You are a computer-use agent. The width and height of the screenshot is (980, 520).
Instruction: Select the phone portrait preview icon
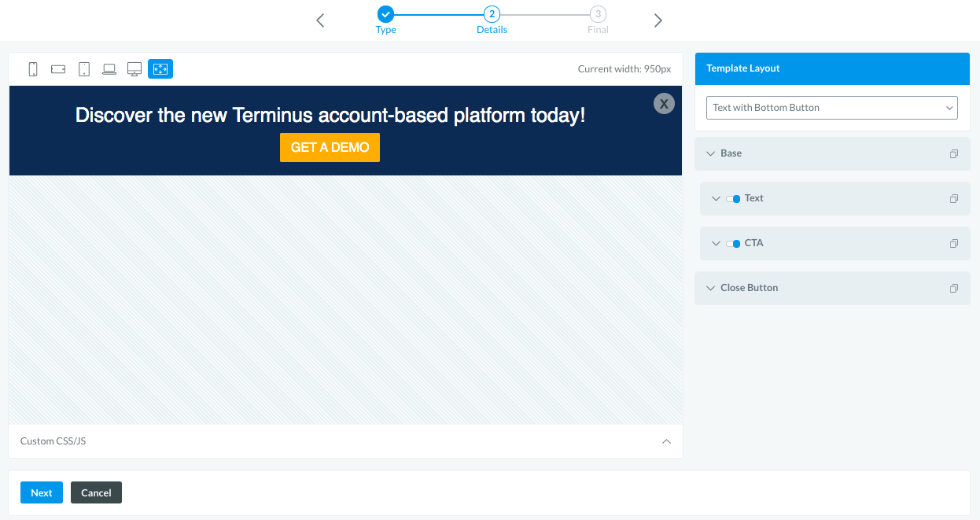coord(33,69)
